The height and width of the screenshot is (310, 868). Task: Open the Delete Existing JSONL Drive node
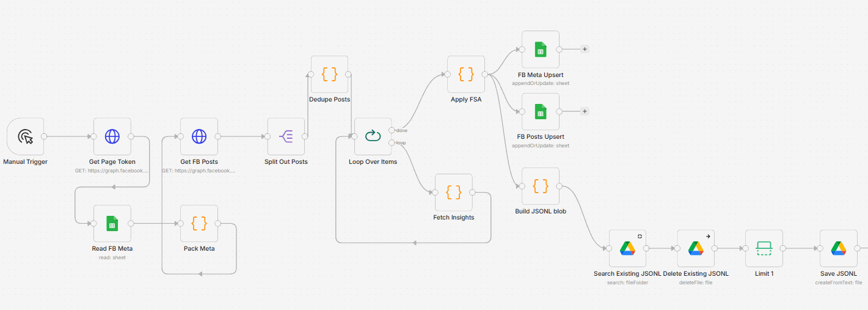click(x=696, y=248)
